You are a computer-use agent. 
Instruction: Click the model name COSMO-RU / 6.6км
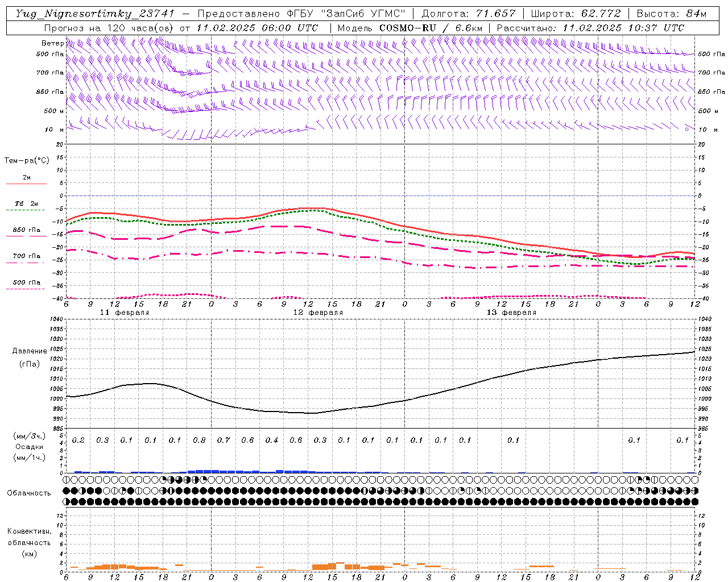pos(431,28)
